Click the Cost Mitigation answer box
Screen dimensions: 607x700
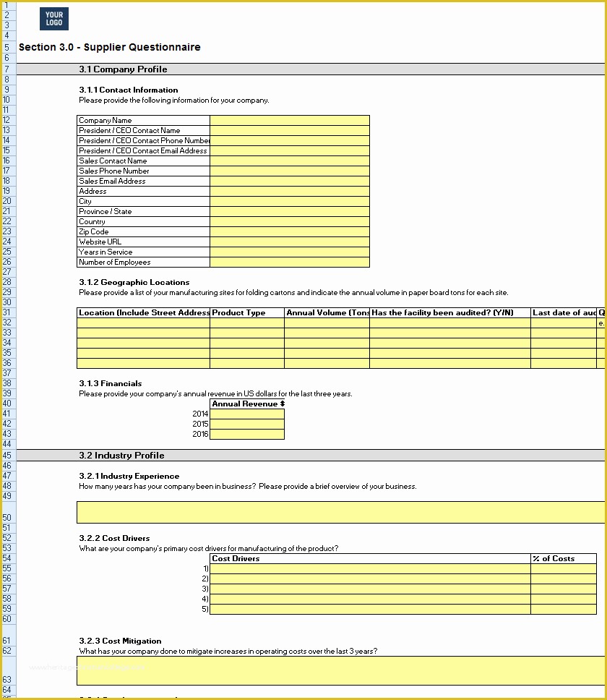(x=341, y=670)
